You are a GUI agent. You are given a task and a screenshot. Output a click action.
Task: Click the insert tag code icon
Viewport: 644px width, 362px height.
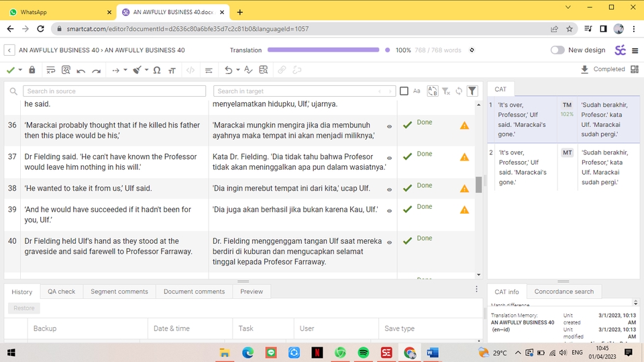coord(191,70)
